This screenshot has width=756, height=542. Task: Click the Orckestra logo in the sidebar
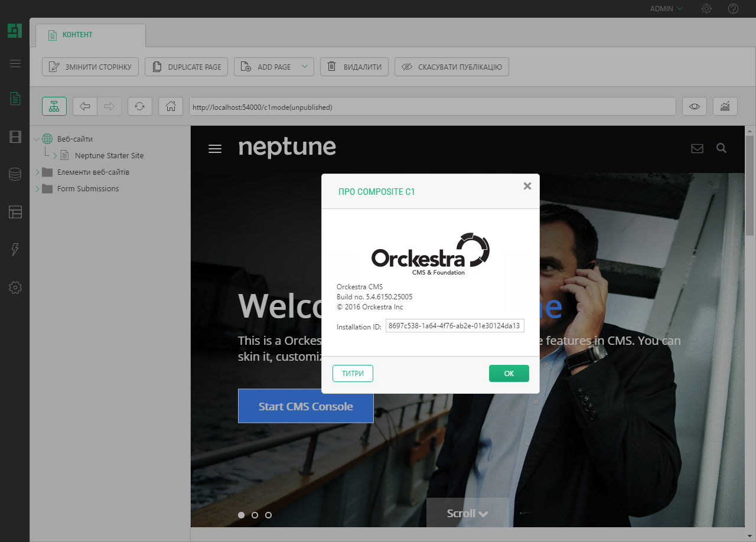point(15,31)
